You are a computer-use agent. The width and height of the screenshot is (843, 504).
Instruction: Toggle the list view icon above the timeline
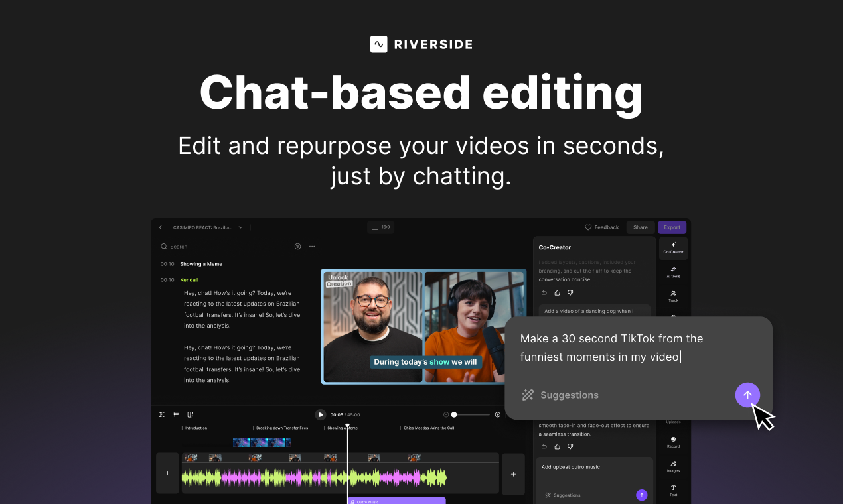coord(175,414)
